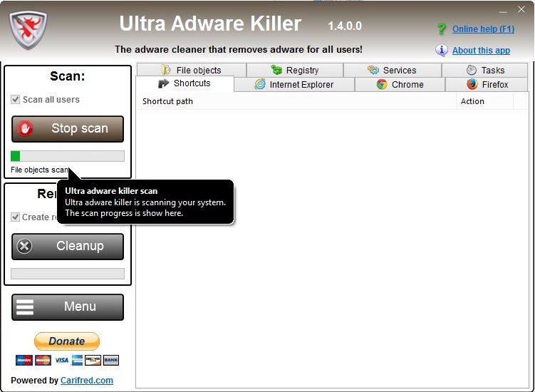Open the Services tab

click(x=393, y=70)
